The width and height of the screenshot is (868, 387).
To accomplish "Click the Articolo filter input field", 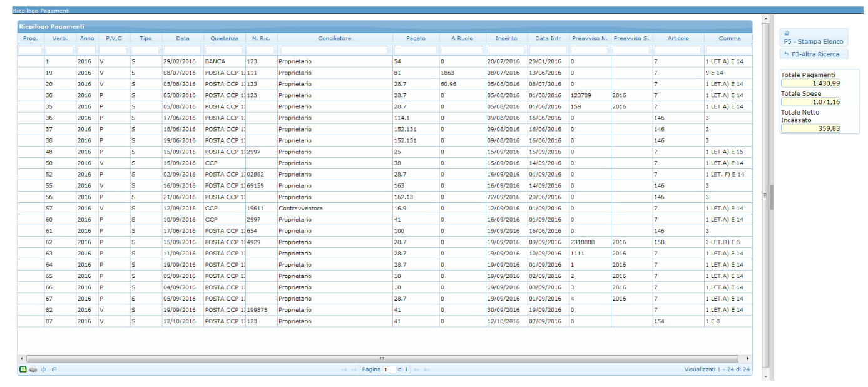I will [x=678, y=50].
